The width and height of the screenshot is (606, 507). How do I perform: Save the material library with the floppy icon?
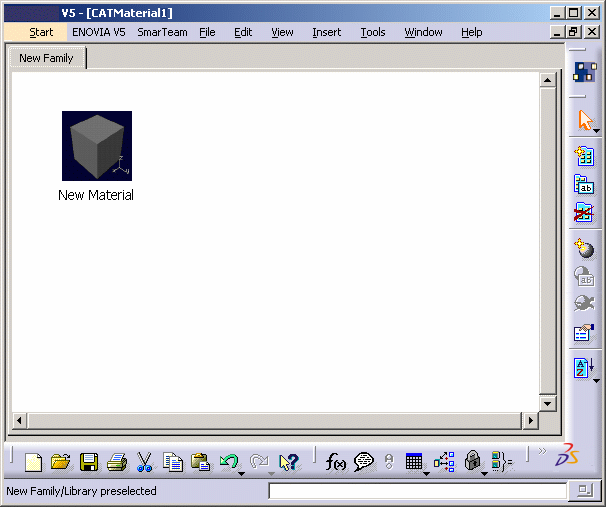(88, 462)
